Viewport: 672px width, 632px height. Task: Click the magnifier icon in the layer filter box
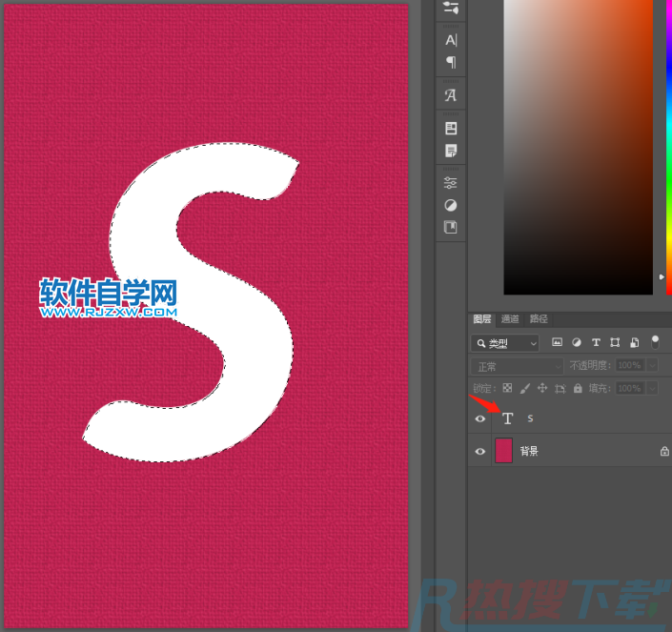click(x=480, y=343)
